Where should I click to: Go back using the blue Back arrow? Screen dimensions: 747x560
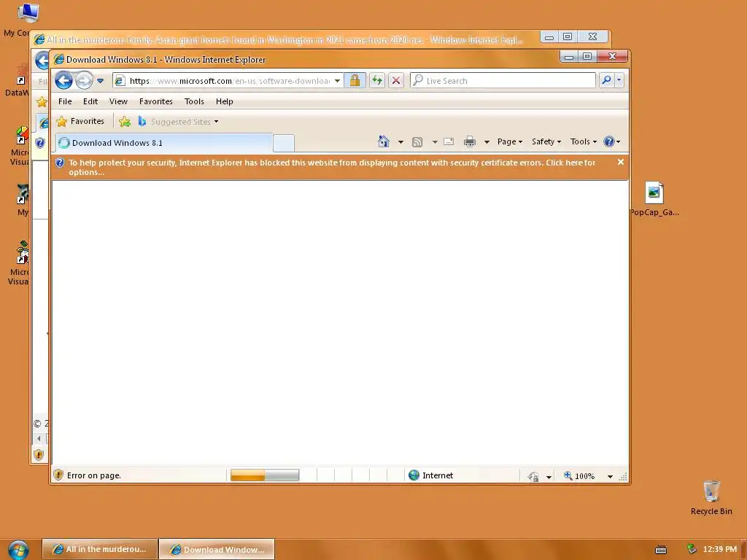click(63, 80)
